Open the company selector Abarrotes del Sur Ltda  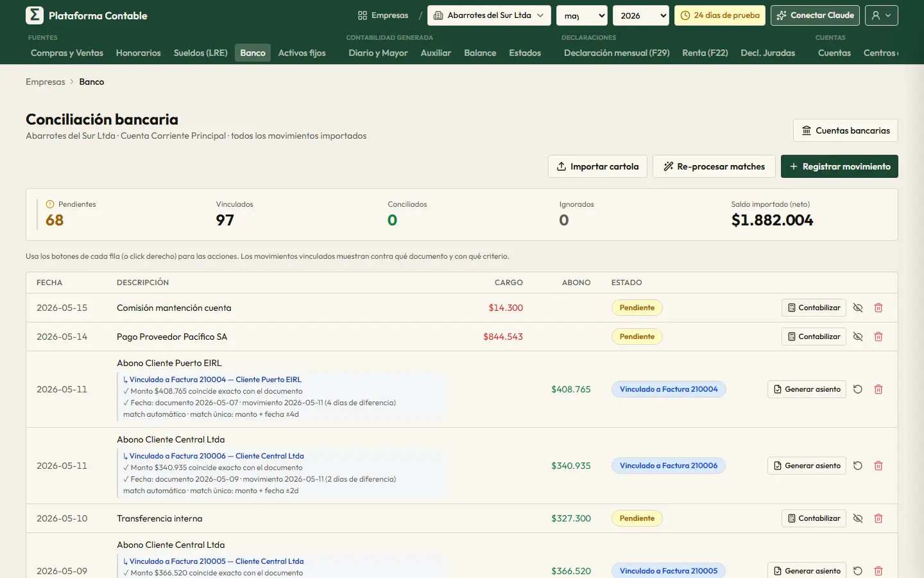pos(489,15)
